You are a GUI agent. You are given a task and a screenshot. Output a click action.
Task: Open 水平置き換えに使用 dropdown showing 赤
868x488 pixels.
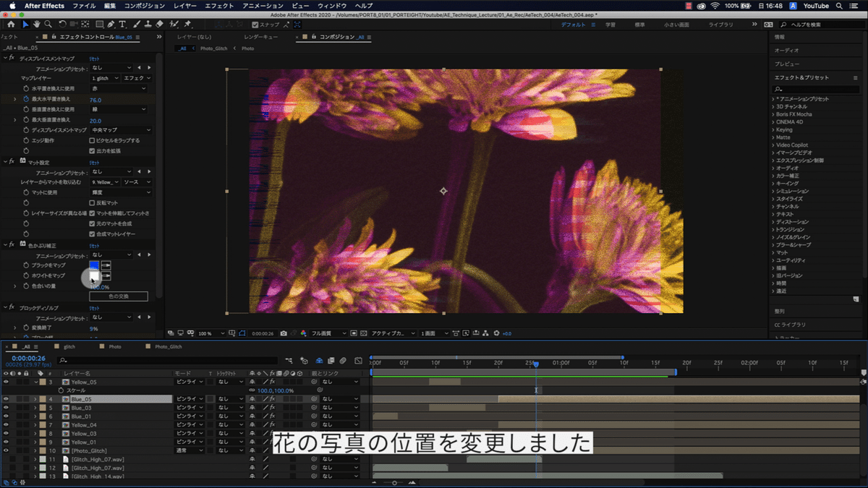pos(119,88)
